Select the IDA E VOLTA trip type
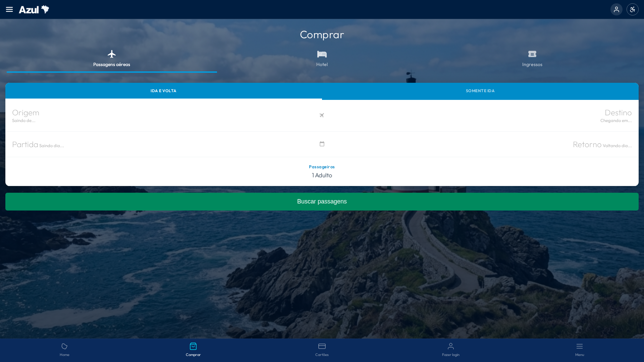 tap(163, 91)
